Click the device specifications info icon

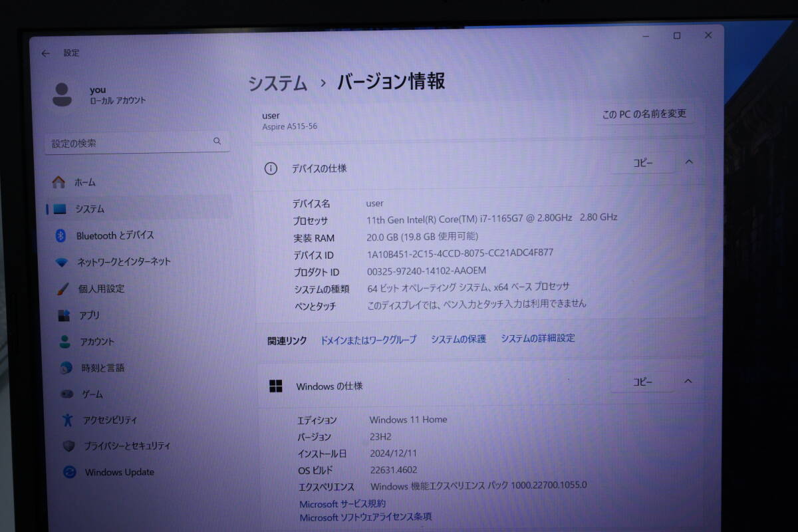coord(271,168)
